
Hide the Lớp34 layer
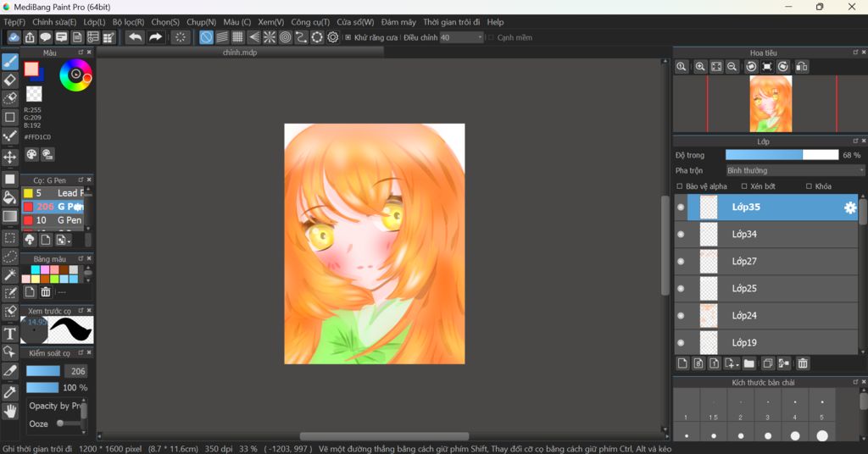681,235
